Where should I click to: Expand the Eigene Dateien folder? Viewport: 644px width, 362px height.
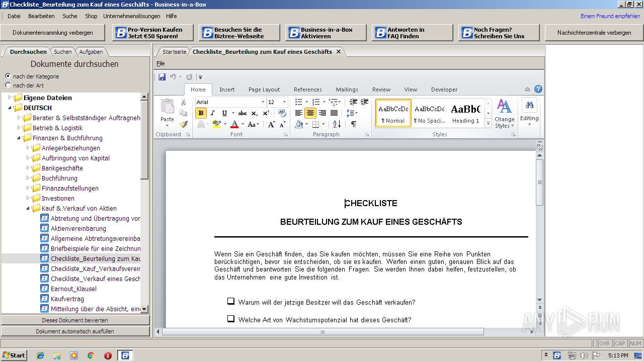pyautogui.click(x=10, y=98)
